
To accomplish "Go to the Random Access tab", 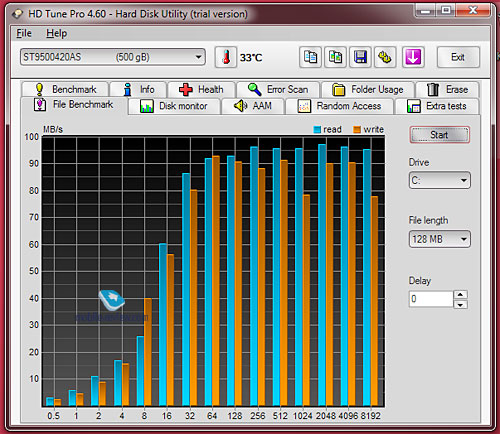I will click(x=339, y=106).
